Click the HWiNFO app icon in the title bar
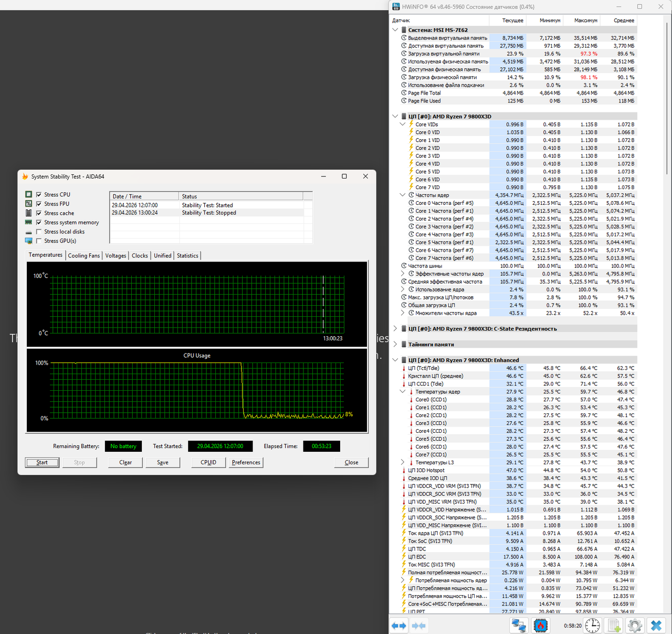The height and width of the screenshot is (634, 672). (396, 7)
